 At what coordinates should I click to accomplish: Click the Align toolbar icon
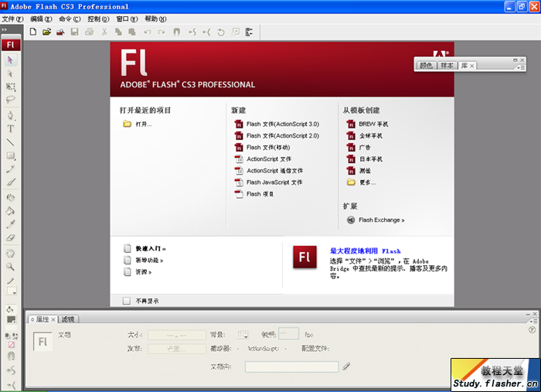coord(249,32)
